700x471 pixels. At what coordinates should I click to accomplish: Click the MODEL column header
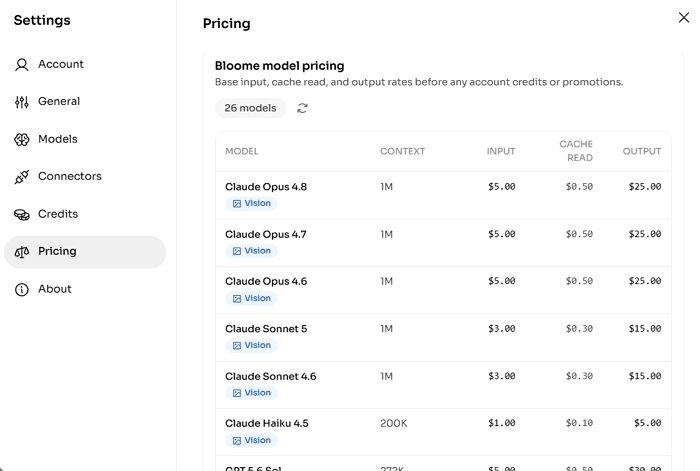pyautogui.click(x=242, y=151)
